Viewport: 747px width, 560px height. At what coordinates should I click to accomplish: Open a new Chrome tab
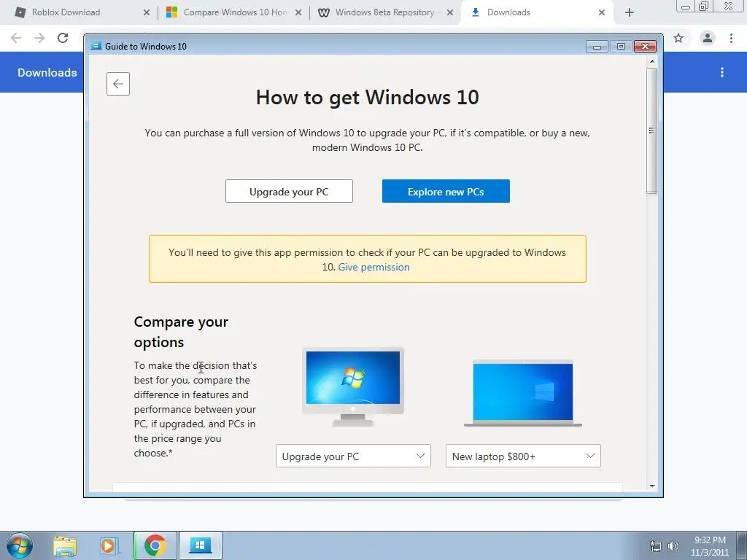(630, 13)
